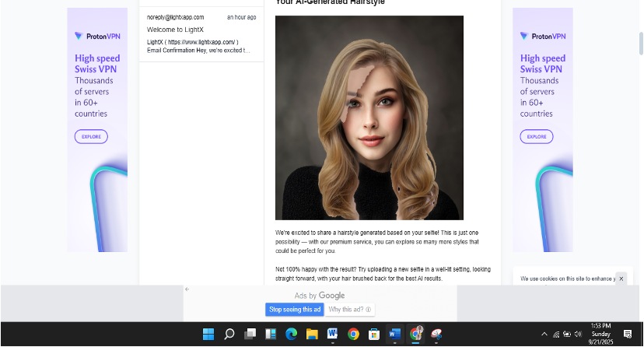Open Task View from the taskbar
This screenshot has height=347, width=644.
250,335
